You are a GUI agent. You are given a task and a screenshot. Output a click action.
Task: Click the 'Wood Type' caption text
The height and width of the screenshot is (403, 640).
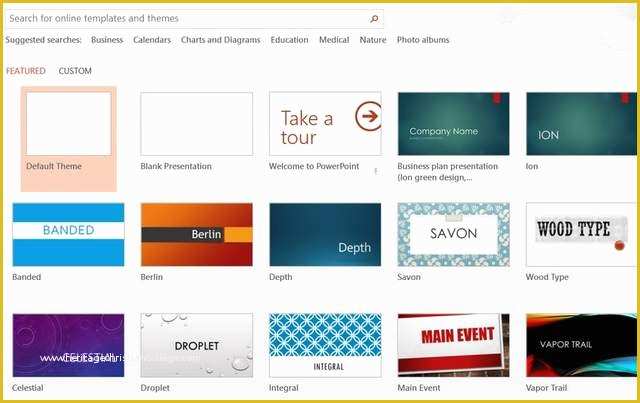[x=547, y=277]
